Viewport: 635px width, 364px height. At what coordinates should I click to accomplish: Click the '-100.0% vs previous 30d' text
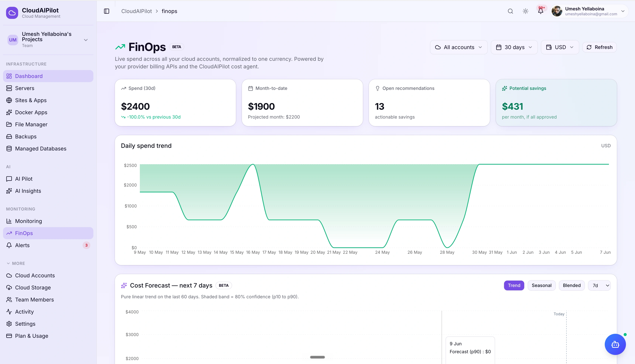click(x=154, y=117)
